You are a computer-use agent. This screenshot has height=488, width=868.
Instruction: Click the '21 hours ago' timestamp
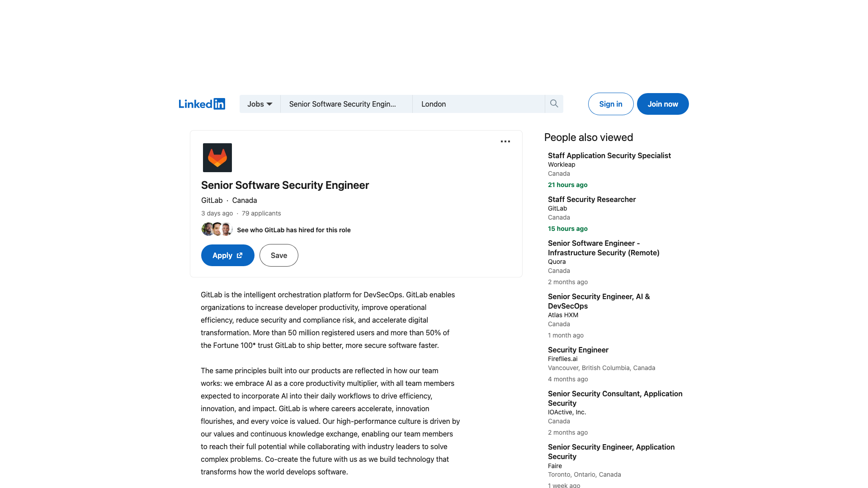(568, 185)
